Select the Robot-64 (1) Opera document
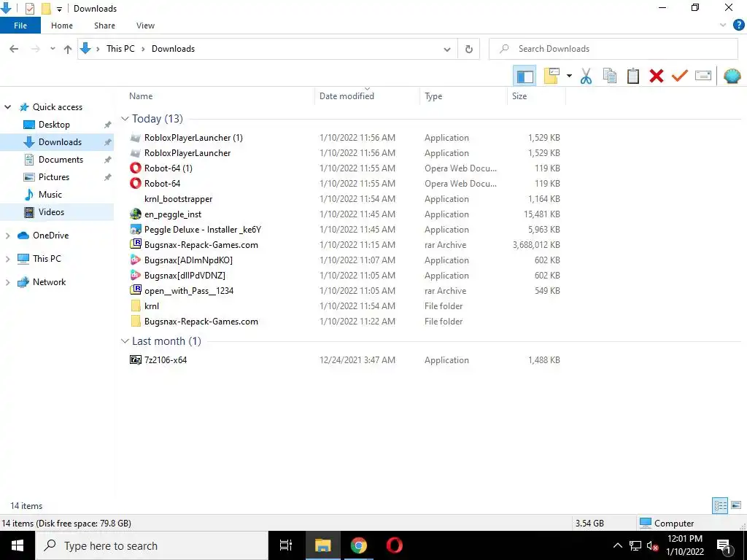747x560 pixels. tap(169, 168)
